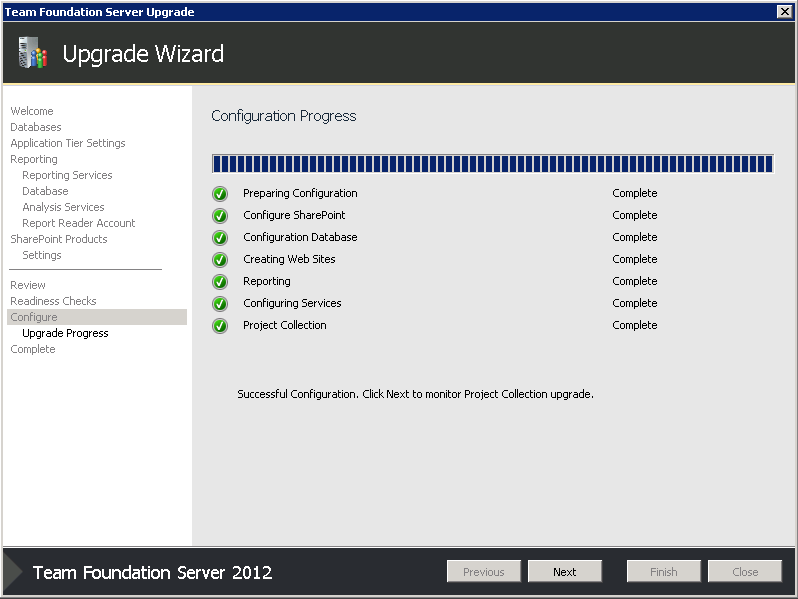The height and width of the screenshot is (599, 798).
Task: Click the Configuration Database label
Action: pyautogui.click(x=300, y=237)
